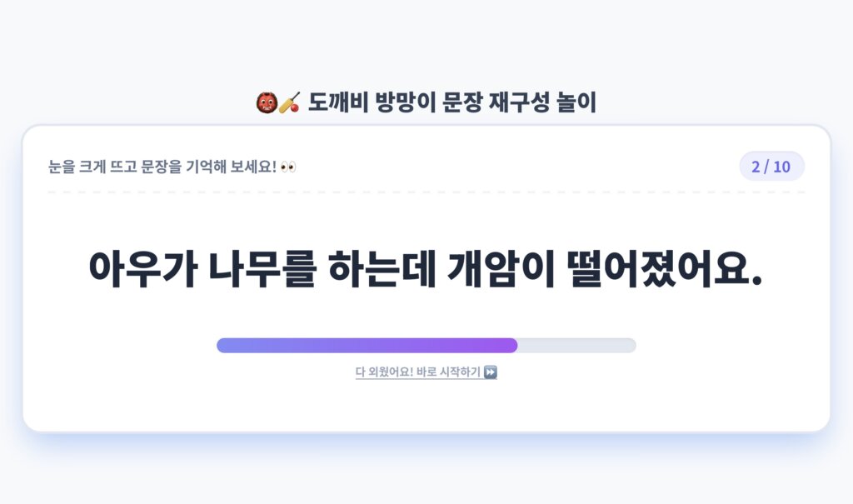853x504 pixels.
Task: Click the word 방망이 in the page title
Action: [x=406, y=102]
